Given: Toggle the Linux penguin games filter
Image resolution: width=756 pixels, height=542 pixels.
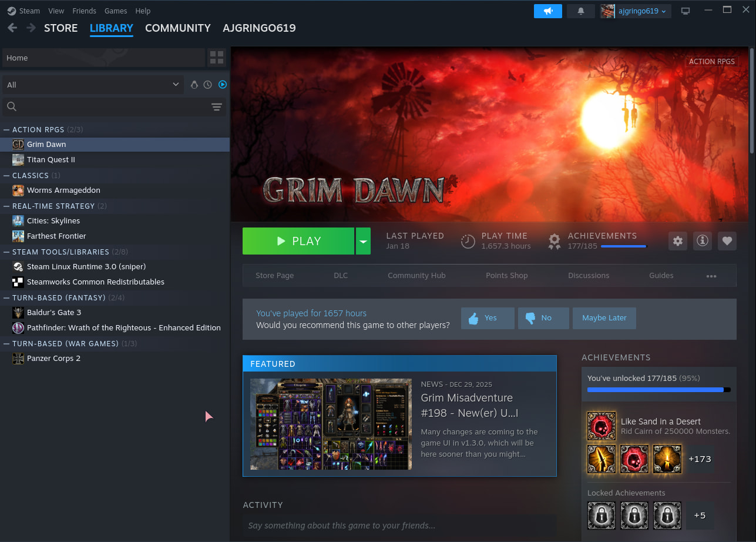Looking at the screenshot, I should coord(194,85).
